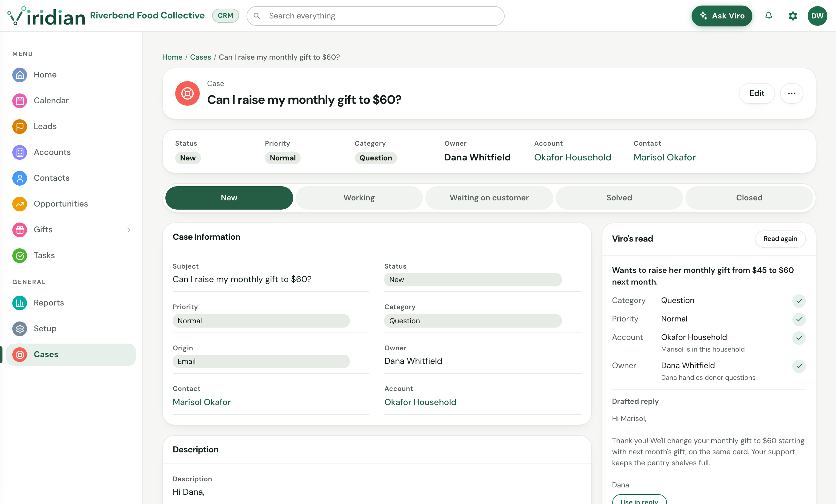
Task: Open Opportunities trend icon
Action: point(20,204)
